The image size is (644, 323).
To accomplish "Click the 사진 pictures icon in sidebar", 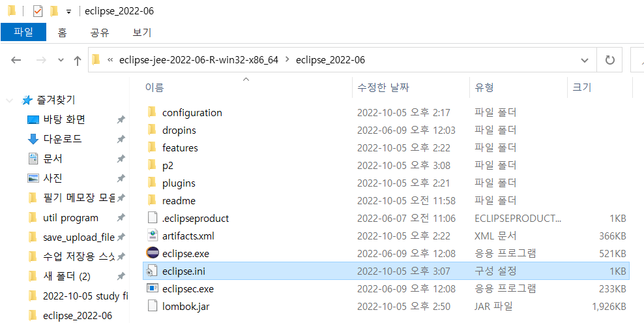I will click(33, 178).
